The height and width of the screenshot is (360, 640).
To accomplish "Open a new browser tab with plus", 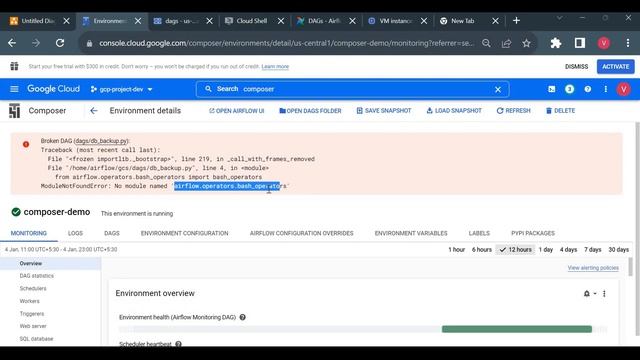I will [x=516, y=20].
